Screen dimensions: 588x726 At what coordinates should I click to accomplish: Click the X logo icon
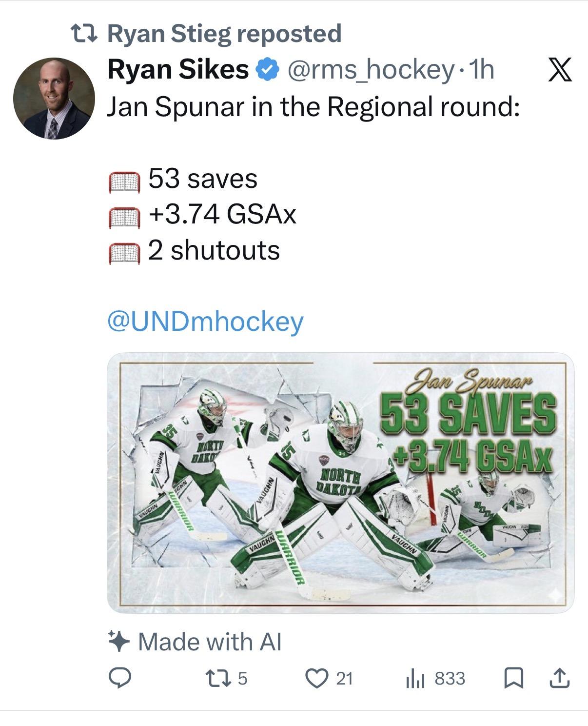pyautogui.click(x=559, y=70)
